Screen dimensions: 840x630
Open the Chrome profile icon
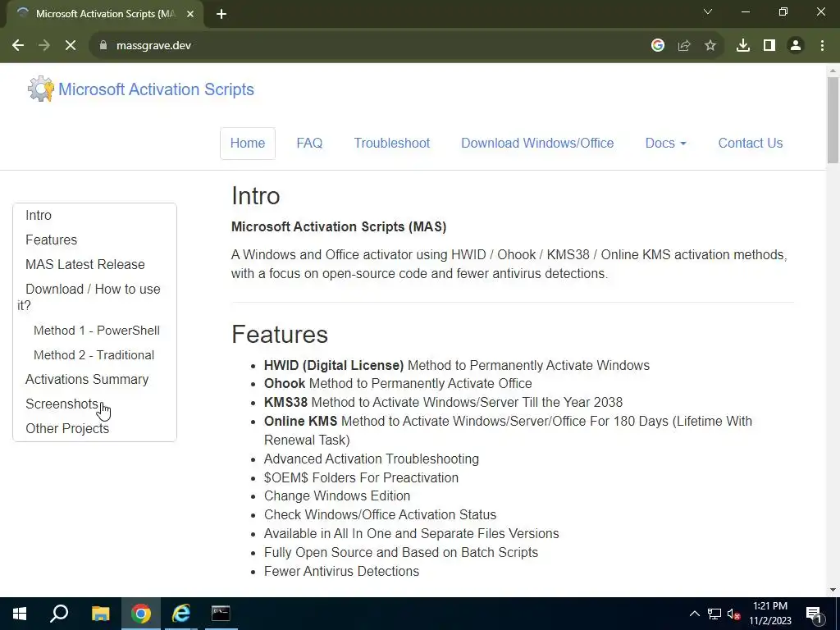(796, 46)
